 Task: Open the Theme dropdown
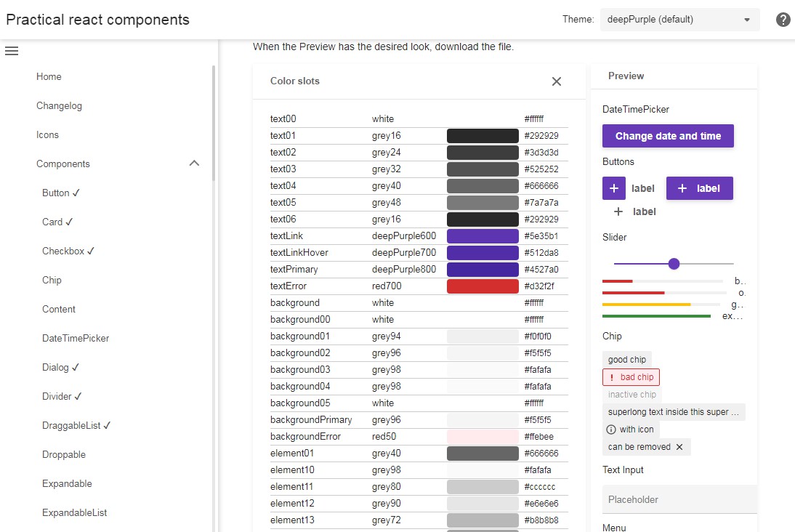[679, 20]
